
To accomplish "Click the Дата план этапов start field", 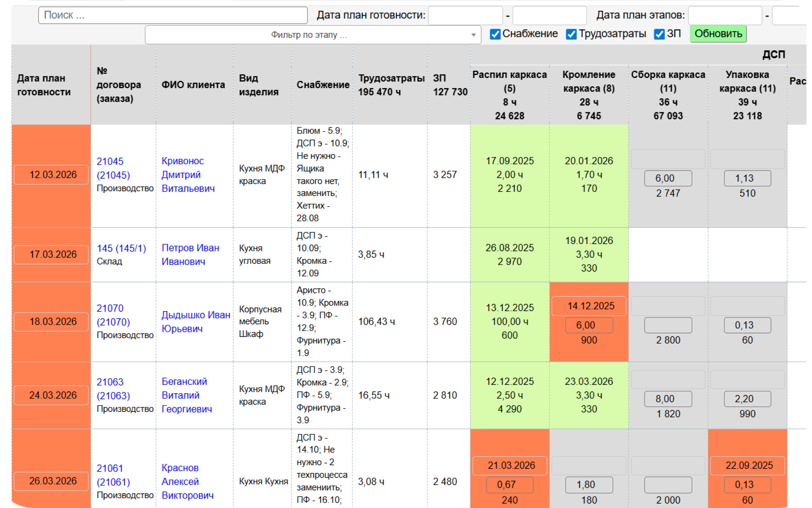I will 725,15.
